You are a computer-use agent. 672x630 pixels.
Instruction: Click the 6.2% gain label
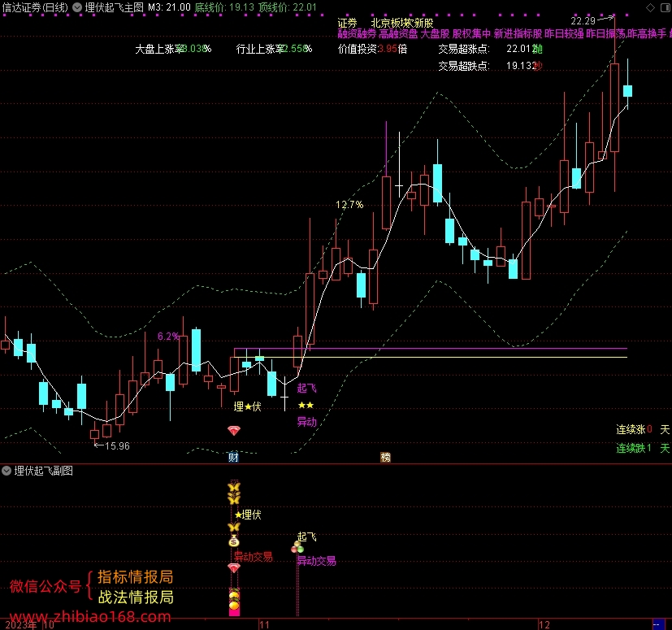[x=168, y=337]
